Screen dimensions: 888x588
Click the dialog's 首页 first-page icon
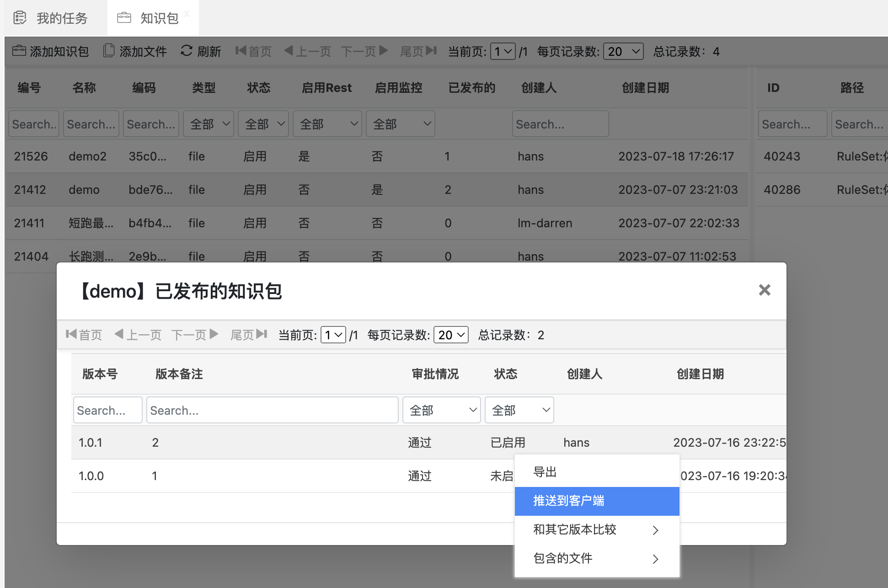pos(71,334)
